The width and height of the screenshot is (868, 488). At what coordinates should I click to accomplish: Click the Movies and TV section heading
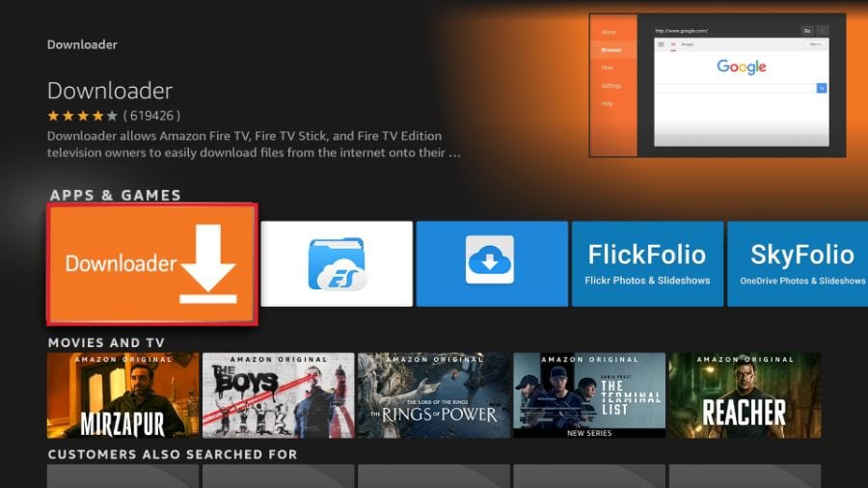pos(106,342)
